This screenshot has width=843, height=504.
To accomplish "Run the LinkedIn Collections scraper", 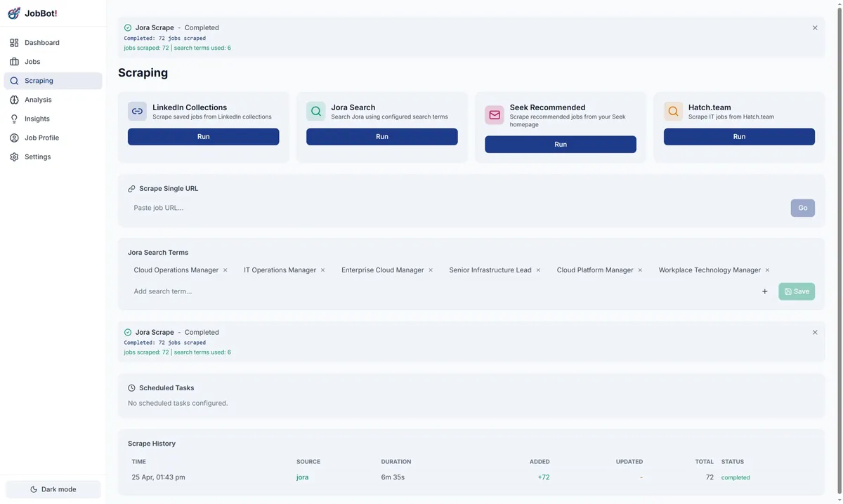I will [x=203, y=136].
